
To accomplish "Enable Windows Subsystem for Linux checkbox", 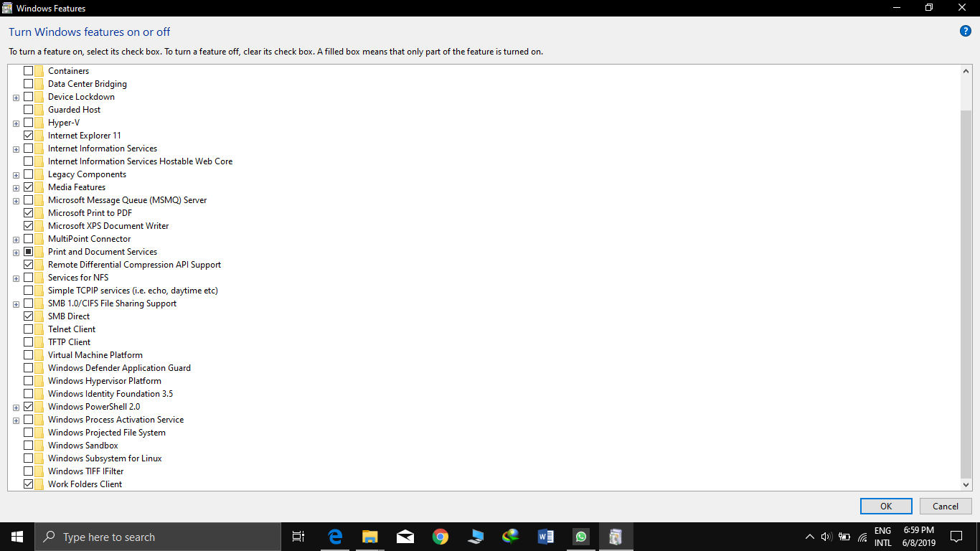I will click(28, 458).
